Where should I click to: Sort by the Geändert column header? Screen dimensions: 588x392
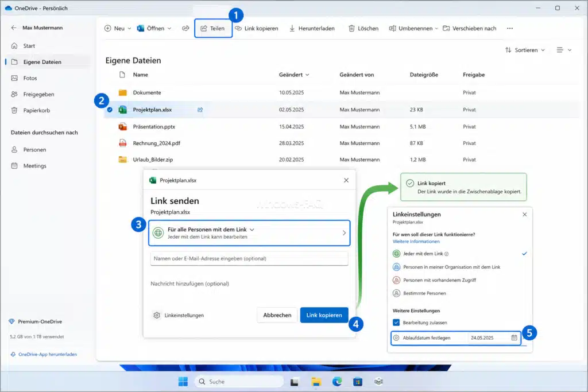tap(294, 75)
